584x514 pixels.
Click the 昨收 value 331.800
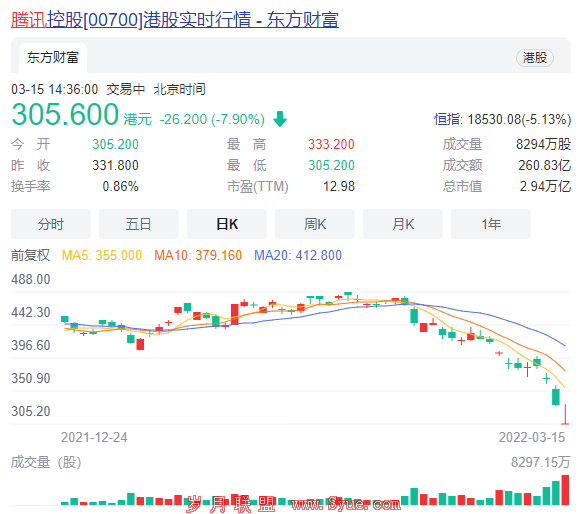115,165
